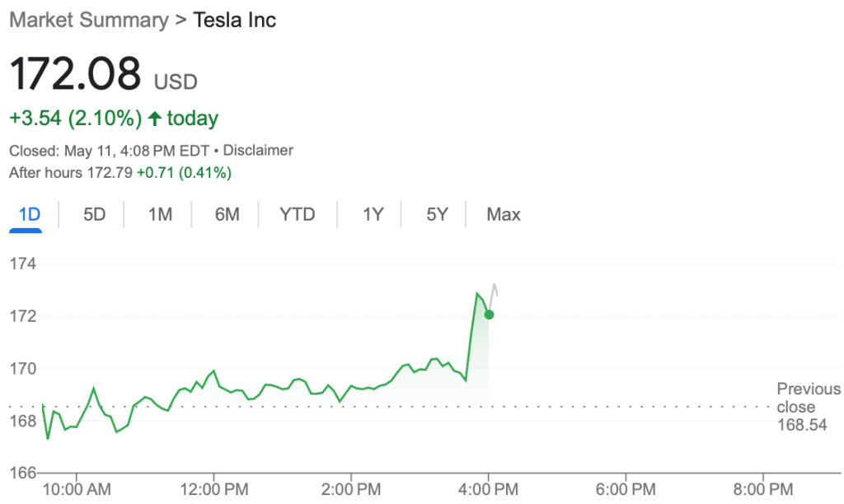Select the Max time range tab
This screenshot has width=844, height=504.
pyautogui.click(x=504, y=215)
